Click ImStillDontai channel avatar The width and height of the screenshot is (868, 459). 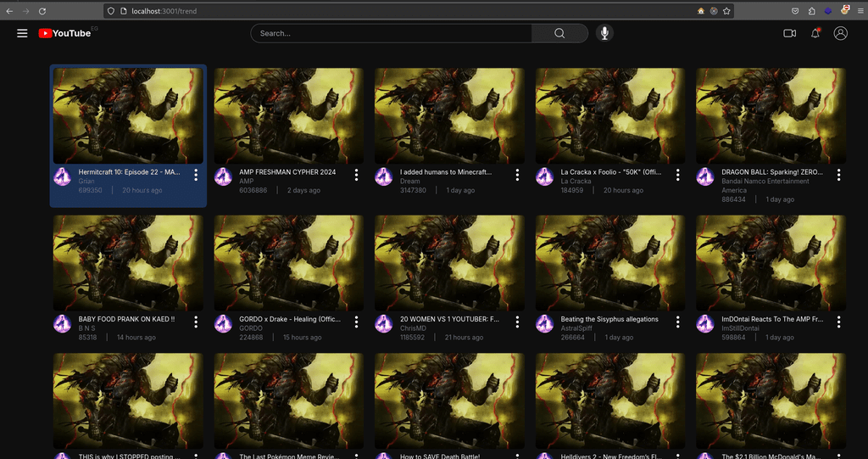[x=705, y=324]
